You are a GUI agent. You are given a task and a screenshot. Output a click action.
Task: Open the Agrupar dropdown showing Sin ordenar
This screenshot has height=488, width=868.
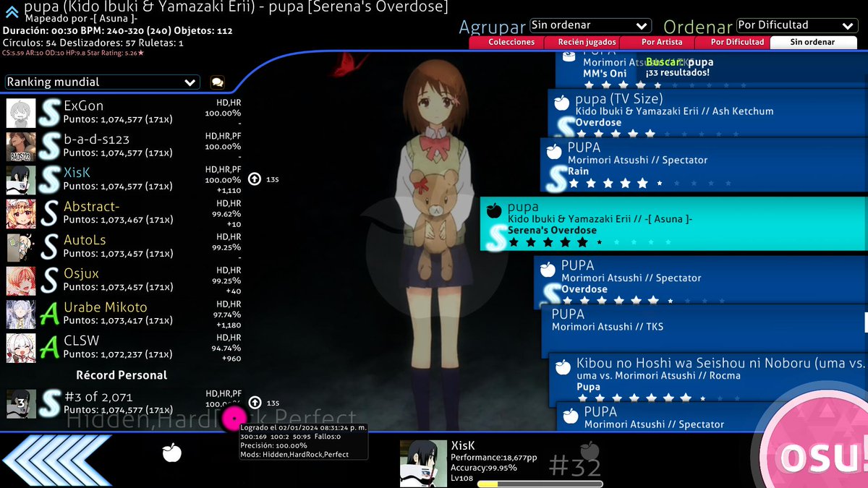590,25
